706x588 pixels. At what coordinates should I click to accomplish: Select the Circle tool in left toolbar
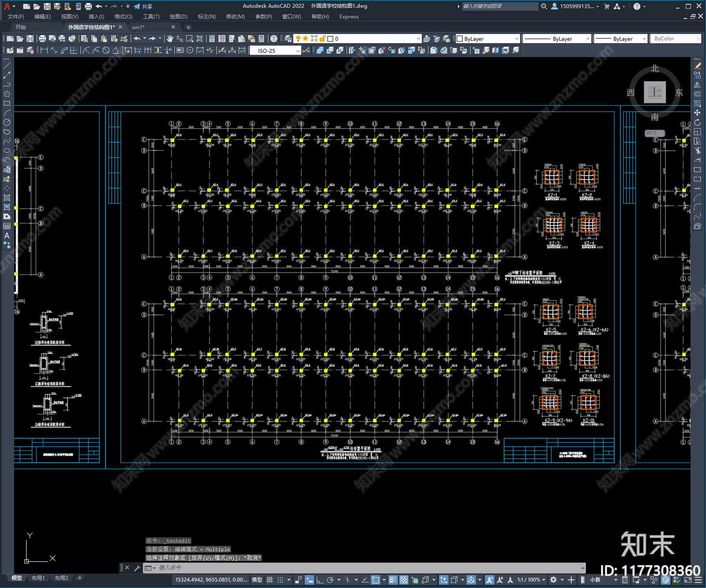[x=7, y=122]
